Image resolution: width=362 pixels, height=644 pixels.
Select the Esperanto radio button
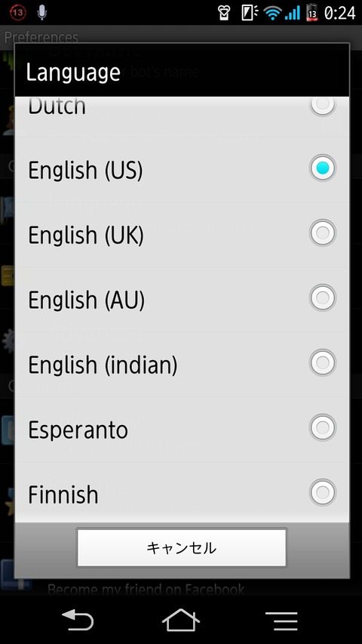(323, 427)
